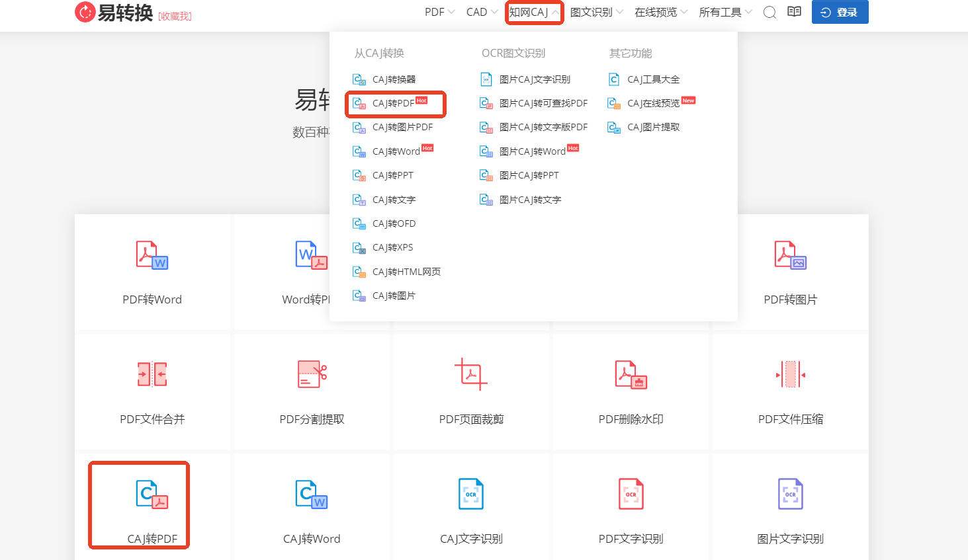Click the [收藏我] bookmark link
968x560 pixels.
tap(175, 17)
